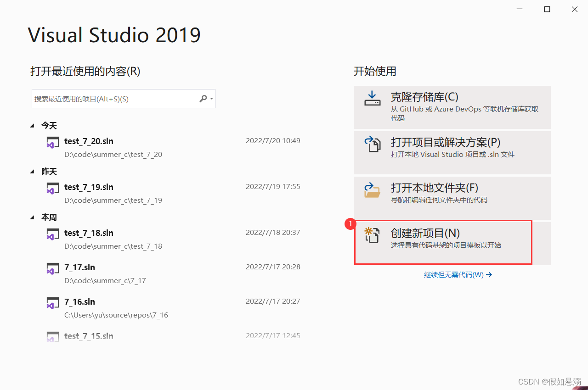This screenshot has width=588, height=390.
Task: Minimize the Visual Studio 2019 window
Action: pyautogui.click(x=520, y=9)
